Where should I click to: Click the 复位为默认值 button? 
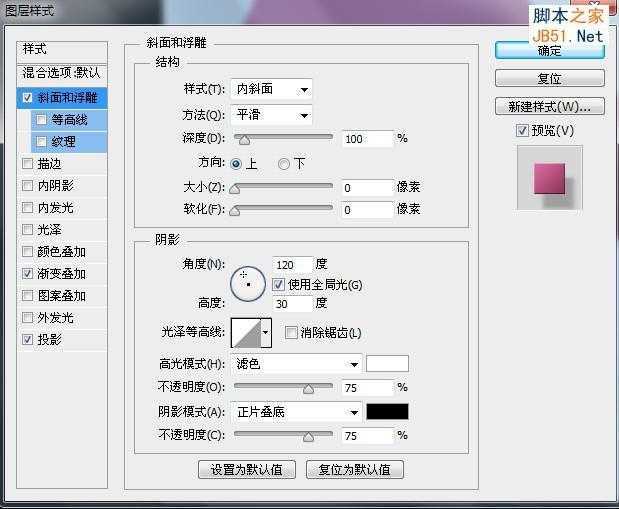click(x=355, y=470)
